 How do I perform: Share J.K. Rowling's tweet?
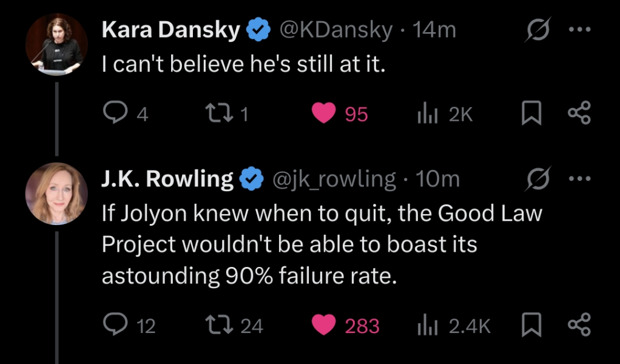point(579,326)
